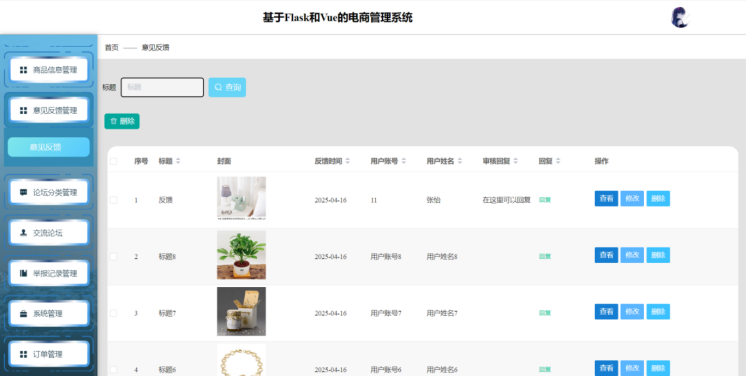Sort the table by the 反馈时间 column arrows

[x=348, y=161]
